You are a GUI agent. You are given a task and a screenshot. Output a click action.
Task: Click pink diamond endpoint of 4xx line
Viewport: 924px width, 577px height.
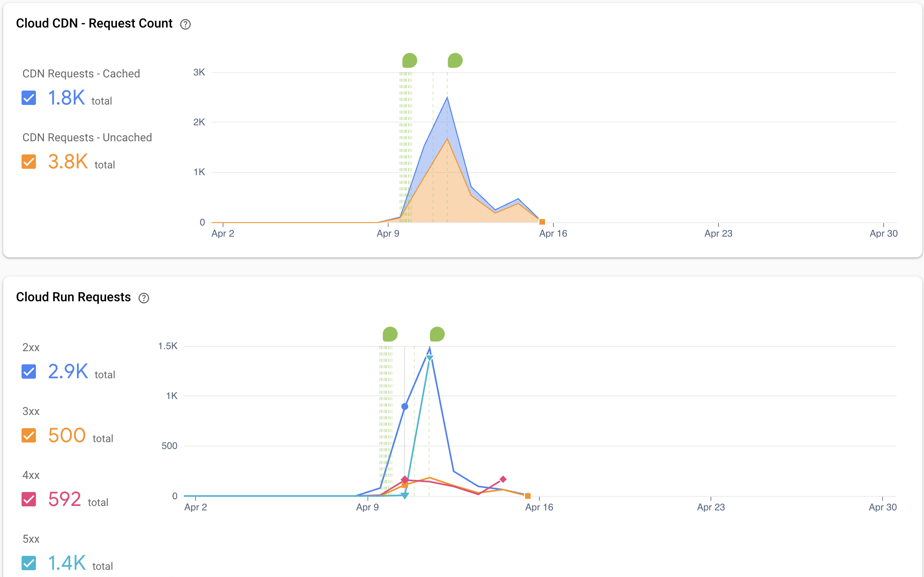tap(503, 479)
